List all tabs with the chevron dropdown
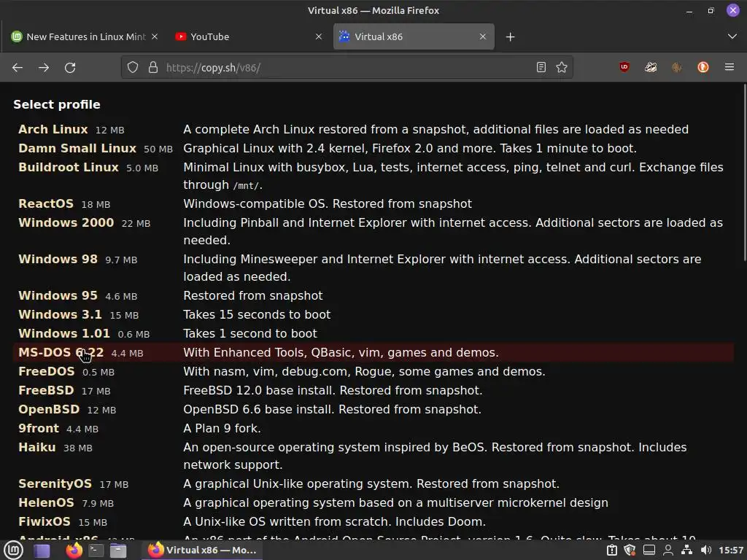 click(x=732, y=36)
